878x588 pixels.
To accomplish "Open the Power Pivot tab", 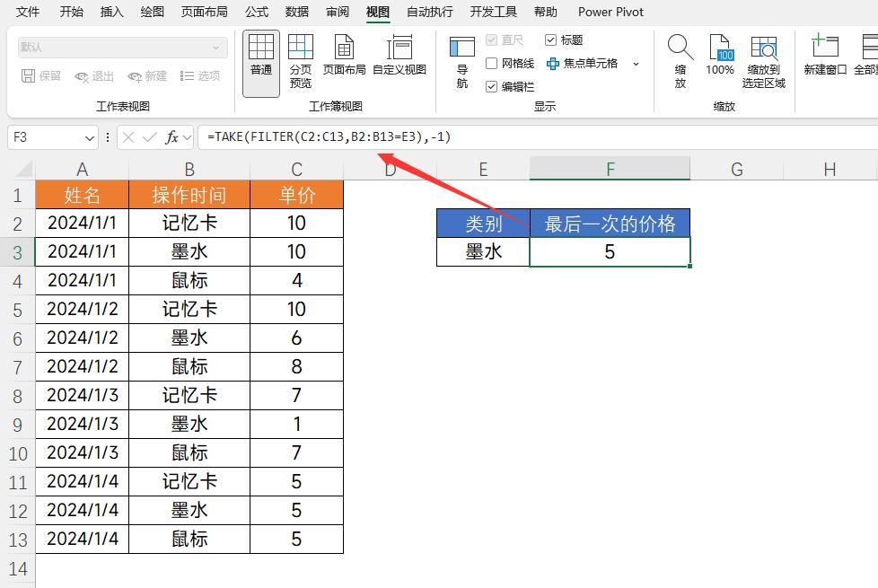I will click(610, 12).
